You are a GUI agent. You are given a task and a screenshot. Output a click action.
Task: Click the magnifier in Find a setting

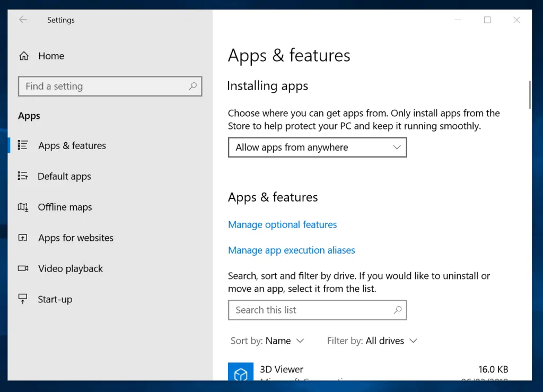click(193, 86)
